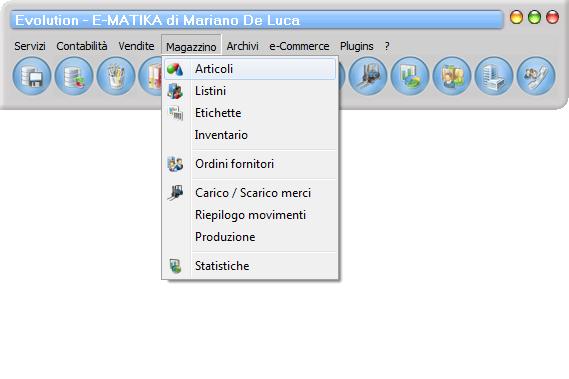Click the office building toolbar icon
Viewport: 569px width, 379px height.
click(494, 76)
